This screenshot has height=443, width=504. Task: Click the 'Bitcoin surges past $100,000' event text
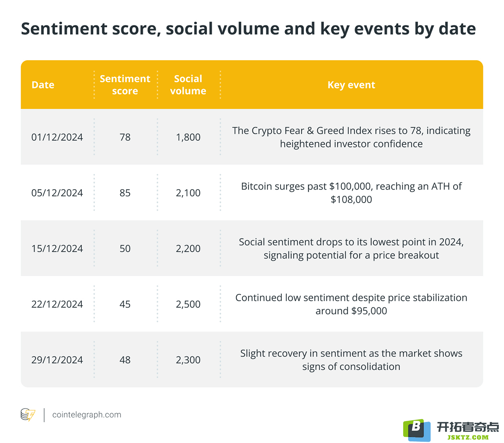click(351, 193)
